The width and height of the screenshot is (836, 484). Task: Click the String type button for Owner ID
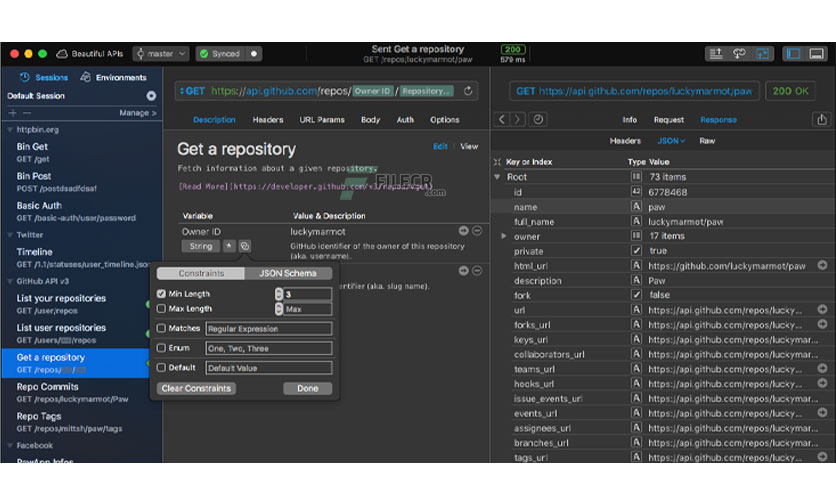(x=201, y=246)
